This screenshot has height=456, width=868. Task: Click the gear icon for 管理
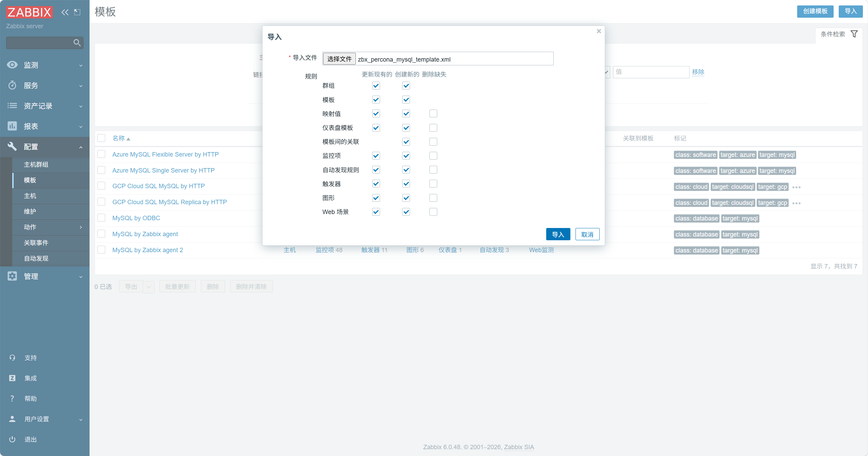tap(12, 276)
